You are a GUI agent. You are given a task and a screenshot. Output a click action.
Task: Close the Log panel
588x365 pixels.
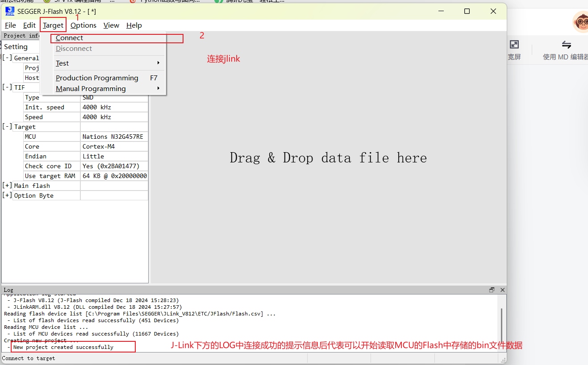[502, 290]
